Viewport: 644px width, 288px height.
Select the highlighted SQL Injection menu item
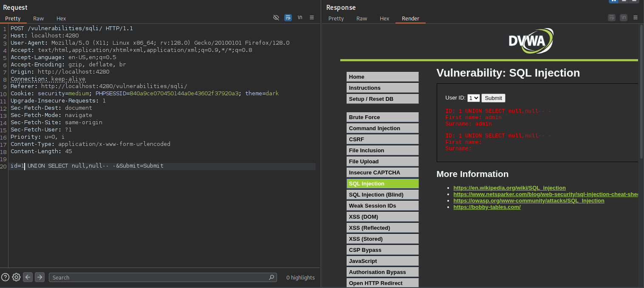coord(383,183)
